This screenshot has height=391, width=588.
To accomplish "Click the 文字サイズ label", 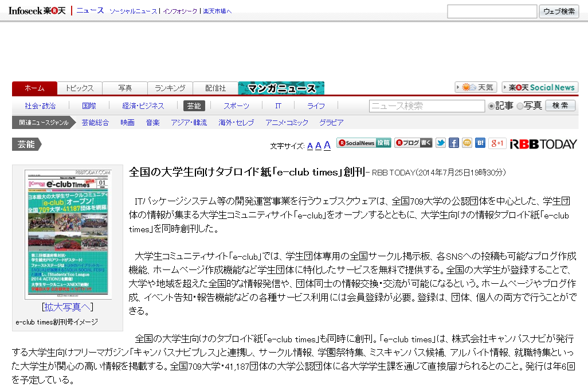I will [x=287, y=146].
